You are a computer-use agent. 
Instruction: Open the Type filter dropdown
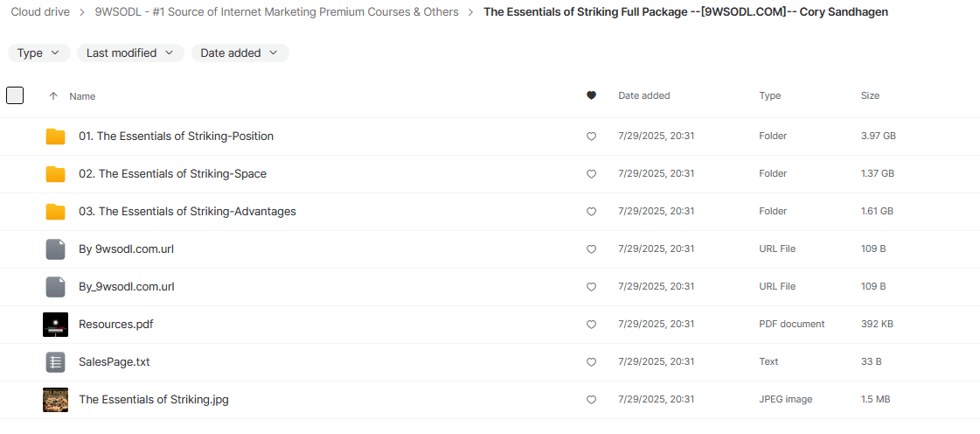tap(39, 53)
